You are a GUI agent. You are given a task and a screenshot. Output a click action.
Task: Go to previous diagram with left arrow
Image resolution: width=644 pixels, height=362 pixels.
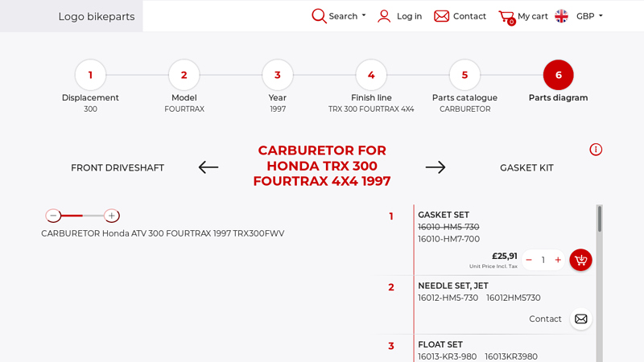pos(208,167)
